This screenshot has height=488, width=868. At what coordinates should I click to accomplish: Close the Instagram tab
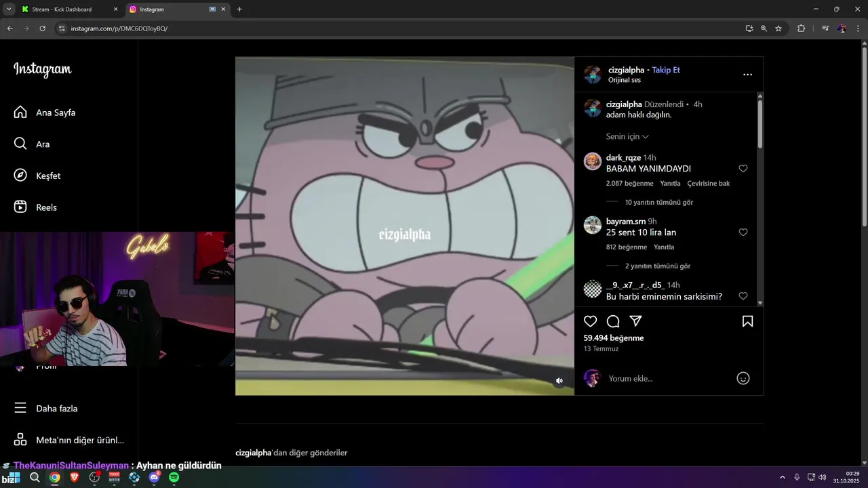224,9
